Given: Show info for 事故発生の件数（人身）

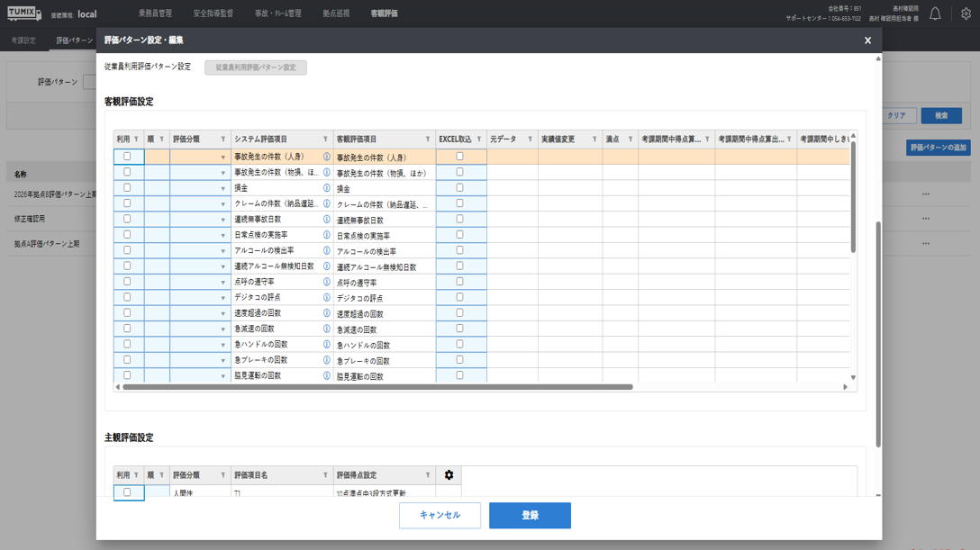Looking at the screenshot, I should tap(326, 157).
